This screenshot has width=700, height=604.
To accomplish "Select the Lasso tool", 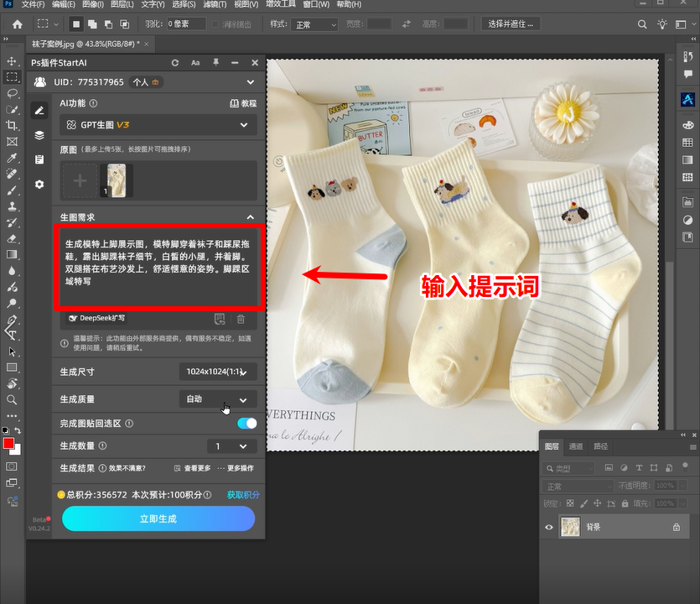I will 12,93.
